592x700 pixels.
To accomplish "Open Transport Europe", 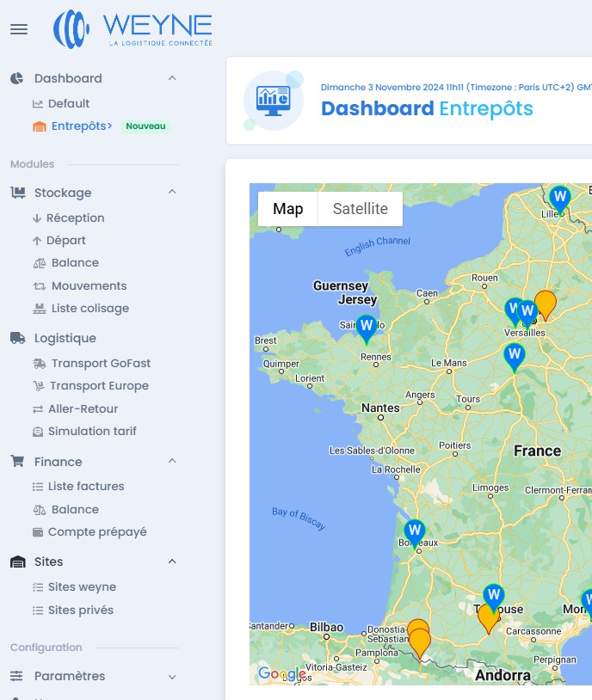I will [99, 386].
